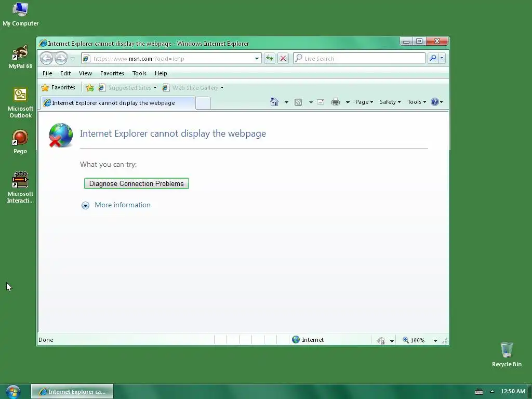Click Add to Favorites Bar star icon
This screenshot has width=532, height=399.
pyautogui.click(x=89, y=88)
